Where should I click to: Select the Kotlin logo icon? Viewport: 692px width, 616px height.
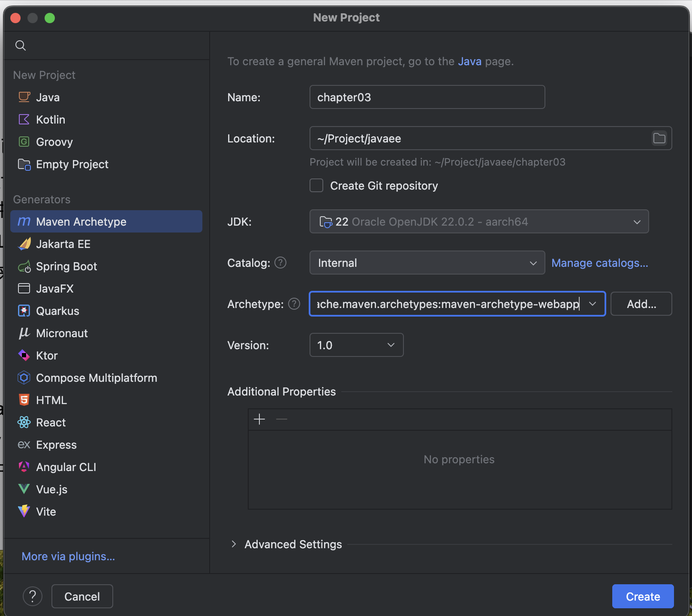24,119
